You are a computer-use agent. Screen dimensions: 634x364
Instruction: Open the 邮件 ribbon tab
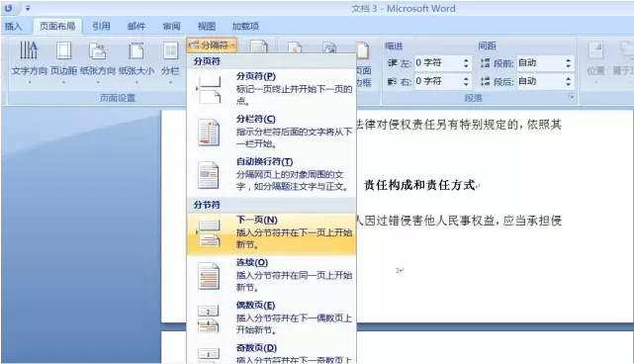136,27
